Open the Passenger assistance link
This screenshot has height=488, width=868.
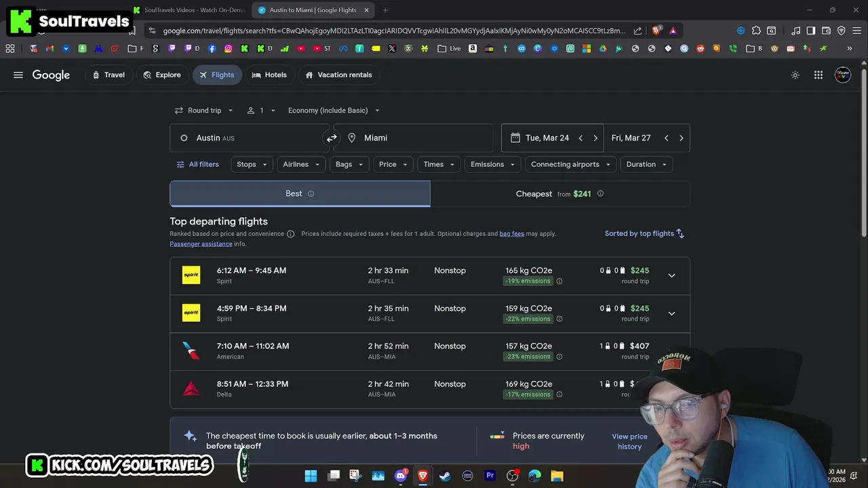coord(201,244)
